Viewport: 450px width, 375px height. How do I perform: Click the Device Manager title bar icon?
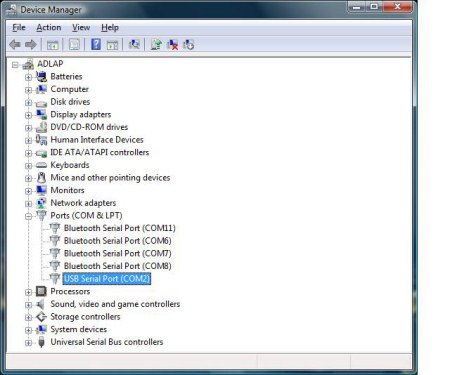[x=12, y=10]
